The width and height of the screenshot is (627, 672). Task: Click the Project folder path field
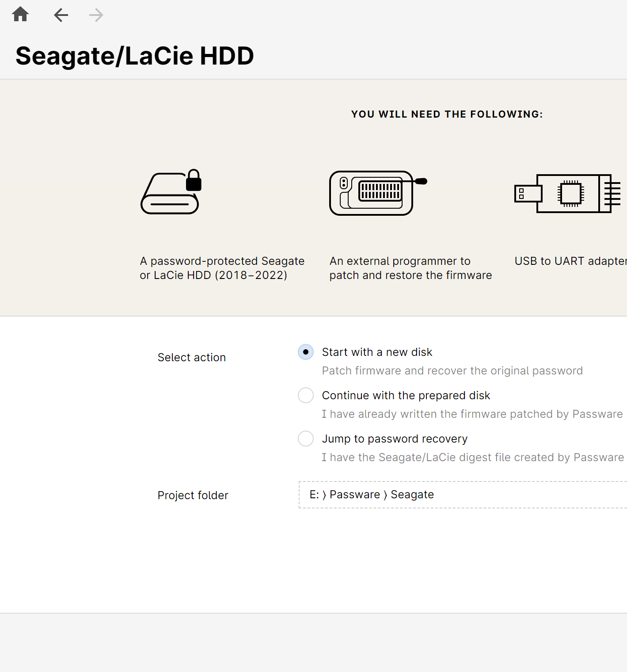tap(463, 495)
